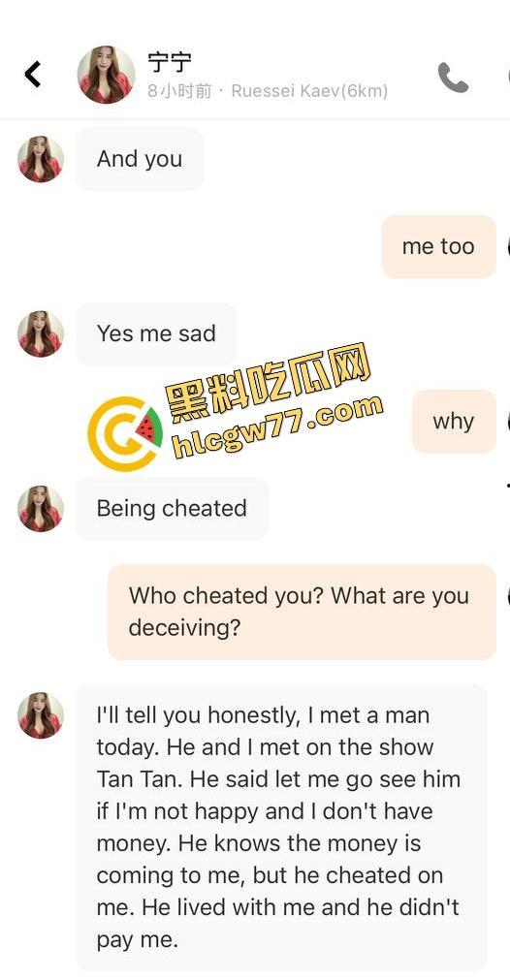Go back using the header arrow

coord(33,75)
